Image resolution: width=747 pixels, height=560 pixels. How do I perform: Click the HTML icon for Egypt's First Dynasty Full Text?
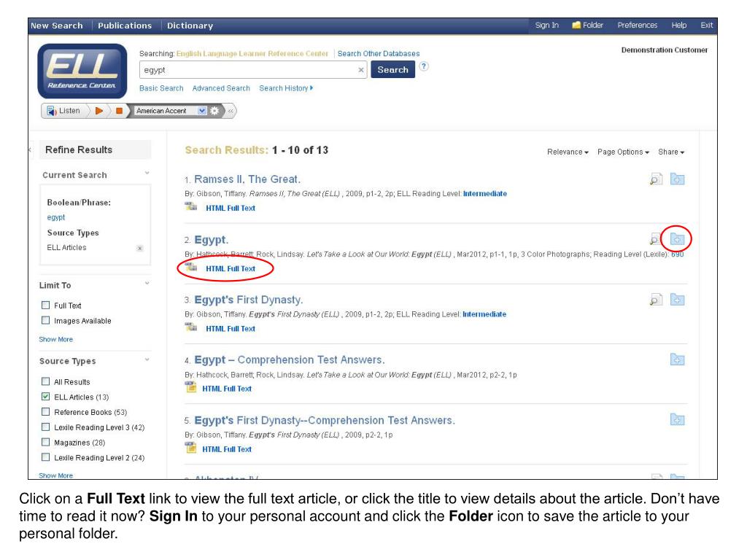pos(191,327)
